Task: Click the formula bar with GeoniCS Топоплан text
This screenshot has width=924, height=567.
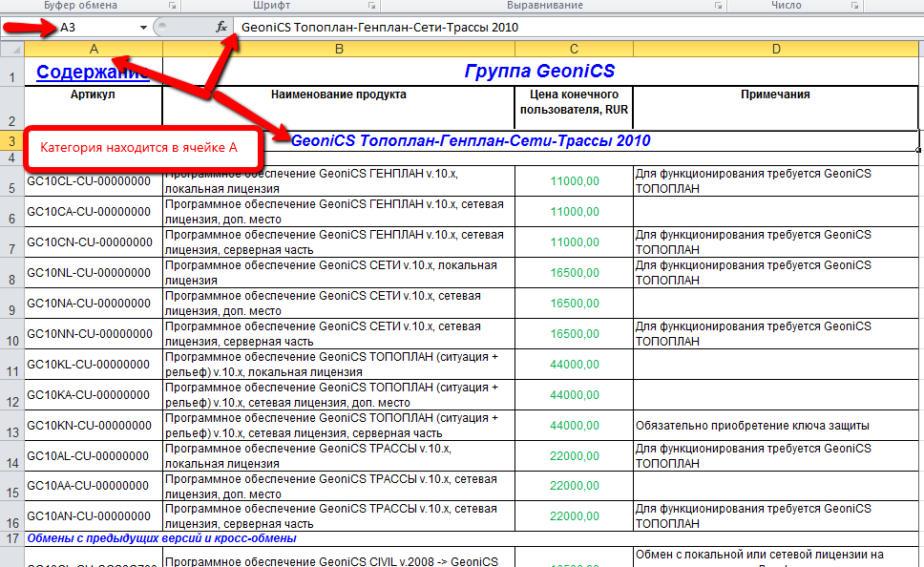Action: click(577, 27)
